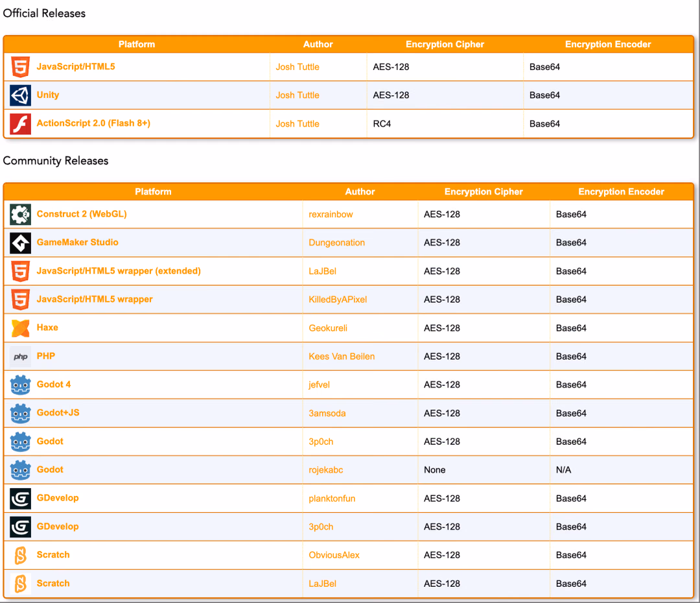This screenshot has width=700, height=603.
Task: Visit author Dungeonation's link
Action: 336,242
